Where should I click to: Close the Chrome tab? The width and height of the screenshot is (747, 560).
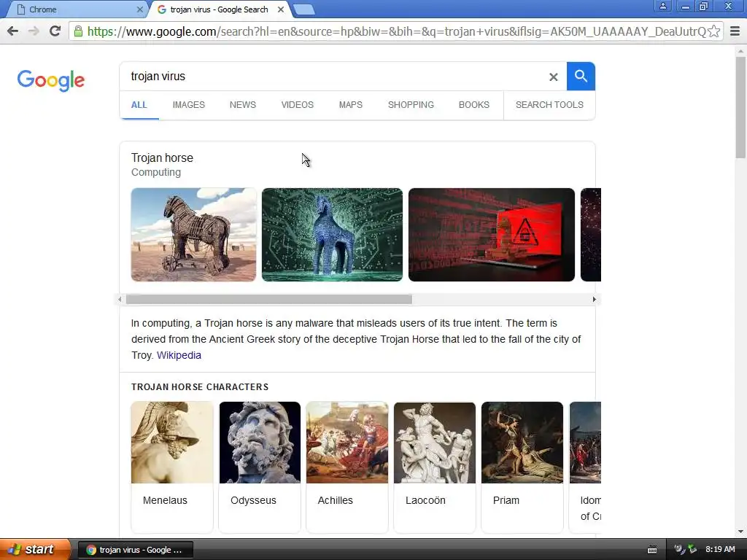139,9
